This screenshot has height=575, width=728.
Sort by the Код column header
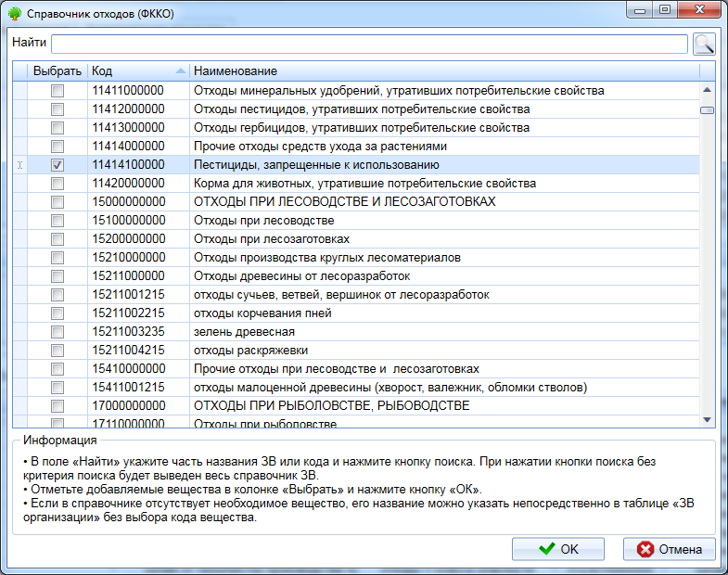pos(130,71)
